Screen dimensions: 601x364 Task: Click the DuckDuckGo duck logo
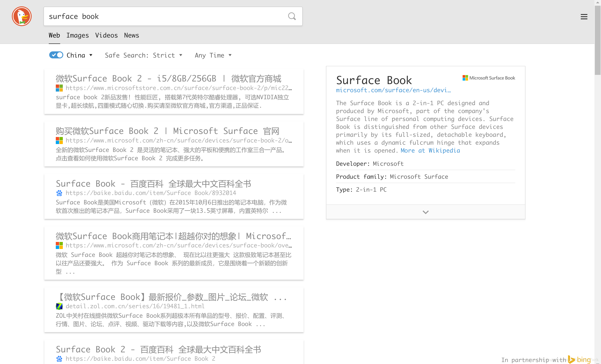click(22, 16)
